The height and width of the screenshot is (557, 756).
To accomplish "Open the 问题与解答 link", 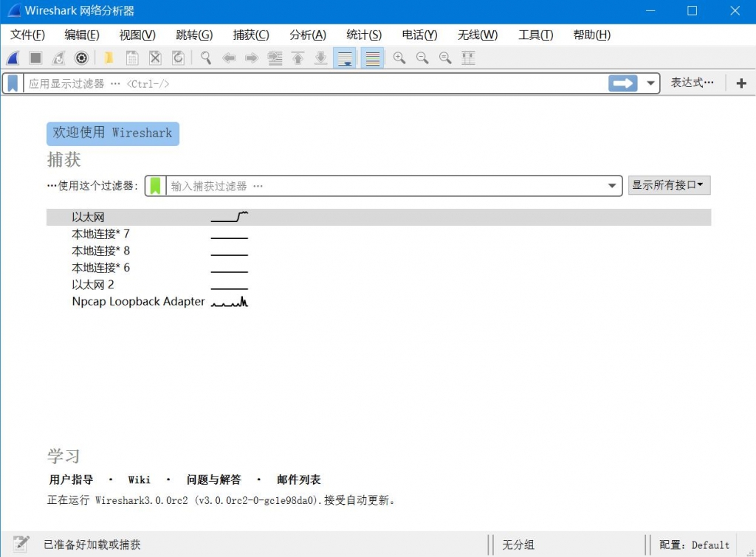I will pyautogui.click(x=213, y=480).
